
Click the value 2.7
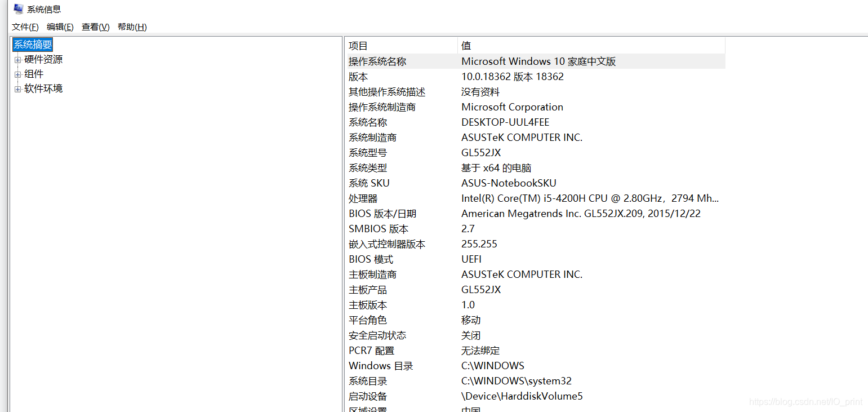468,229
